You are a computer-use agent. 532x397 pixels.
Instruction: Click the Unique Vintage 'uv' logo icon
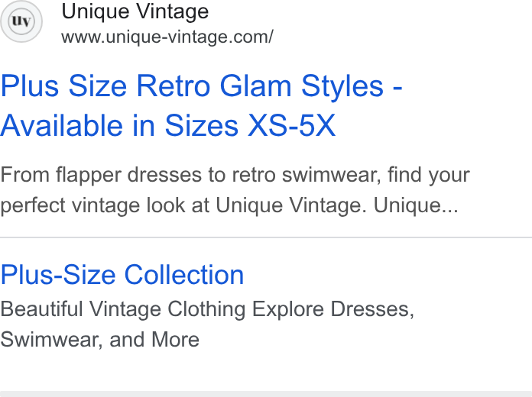[21, 21]
